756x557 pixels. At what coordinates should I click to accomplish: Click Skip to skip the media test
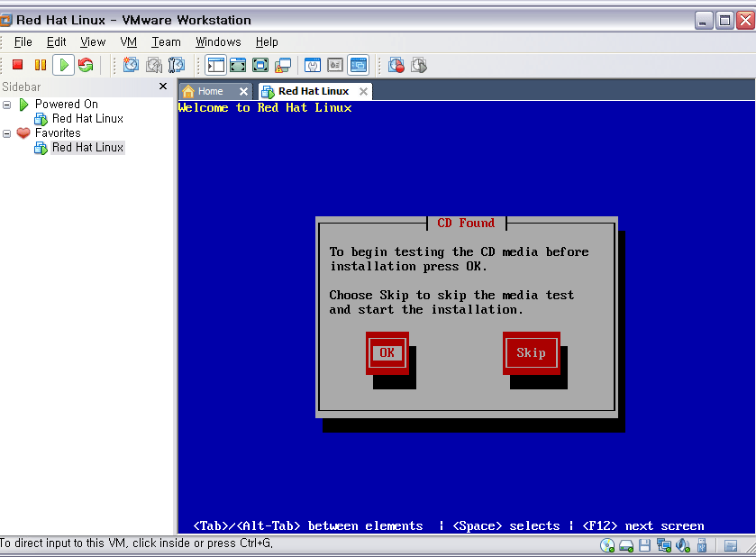click(532, 353)
